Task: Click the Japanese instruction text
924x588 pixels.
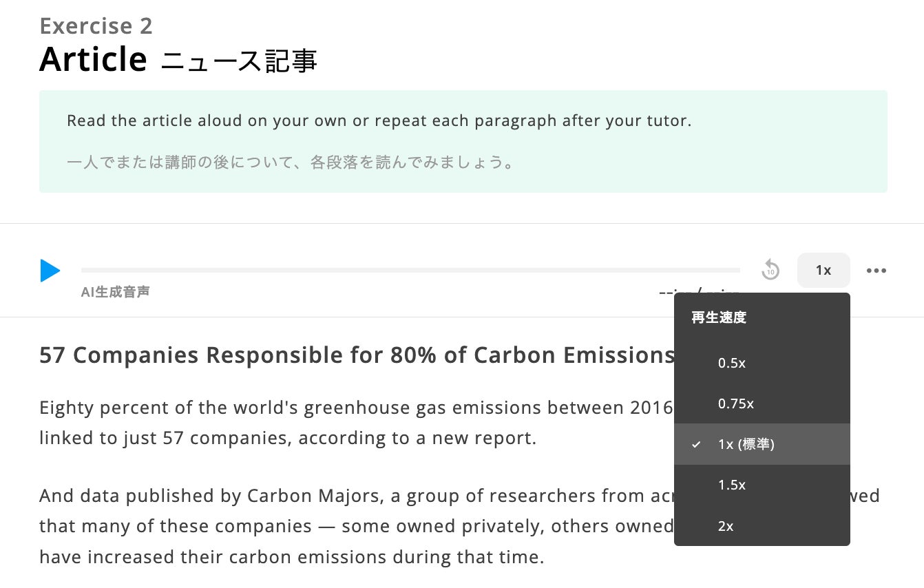Action: (x=290, y=164)
